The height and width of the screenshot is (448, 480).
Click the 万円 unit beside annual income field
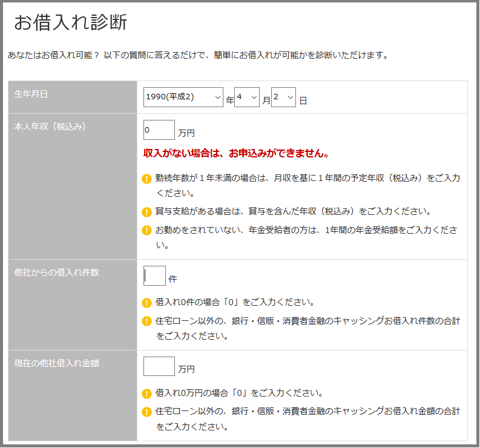(186, 133)
